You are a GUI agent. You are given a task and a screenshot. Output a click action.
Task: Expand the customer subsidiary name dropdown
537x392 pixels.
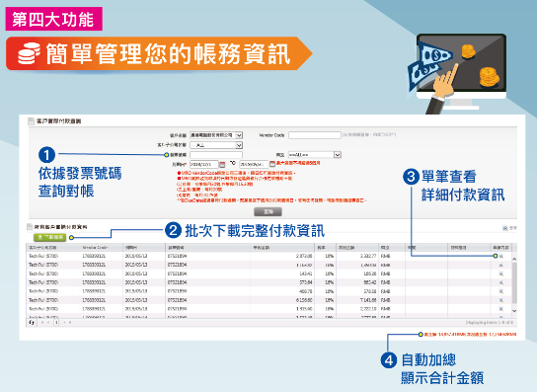(x=239, y=145)
